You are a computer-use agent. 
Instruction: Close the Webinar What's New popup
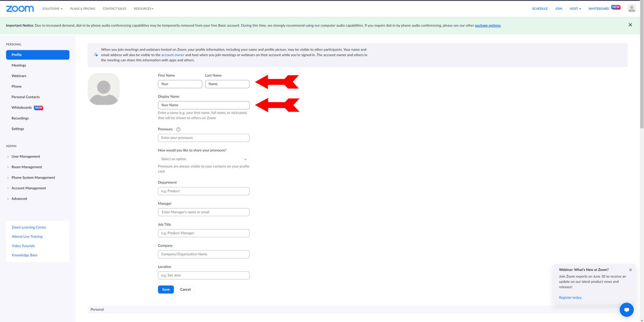(631, 270)
